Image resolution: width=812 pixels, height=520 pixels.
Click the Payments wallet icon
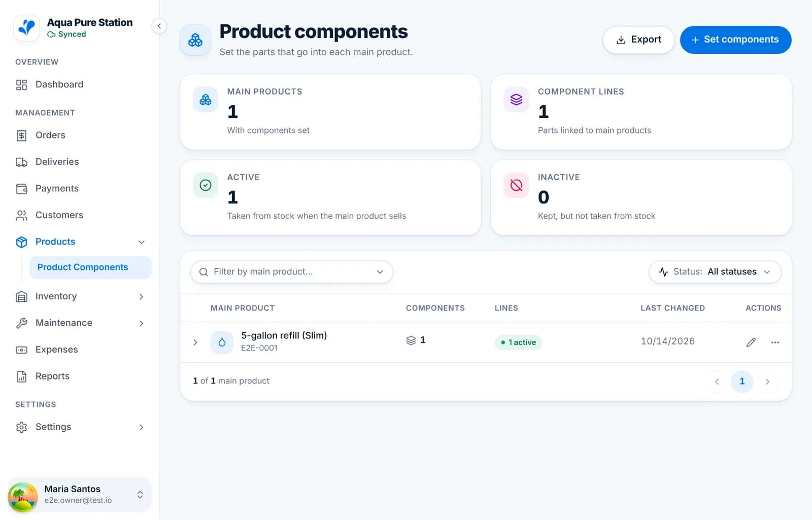tap(21, 189)
